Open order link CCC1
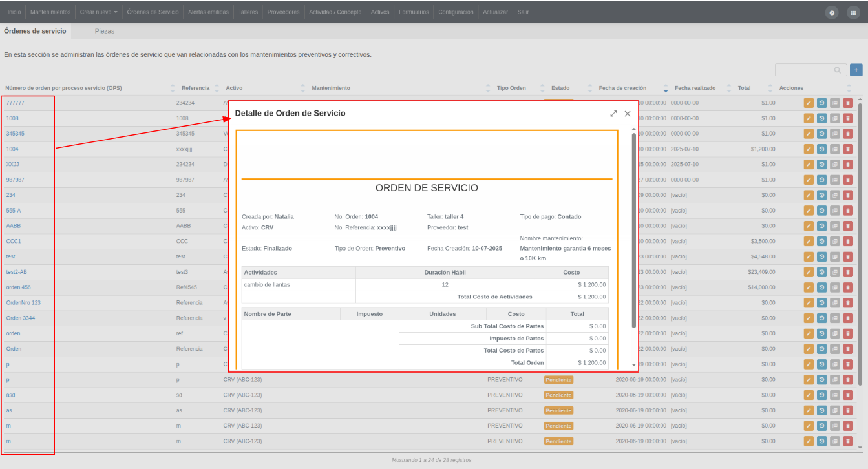The height and width of the screenshot is (469, 868). coord(14,241)
